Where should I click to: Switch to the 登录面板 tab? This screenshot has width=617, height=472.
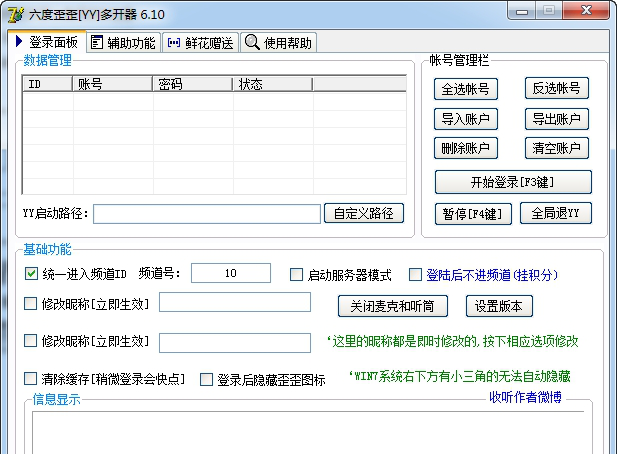(x=47, y=41)
